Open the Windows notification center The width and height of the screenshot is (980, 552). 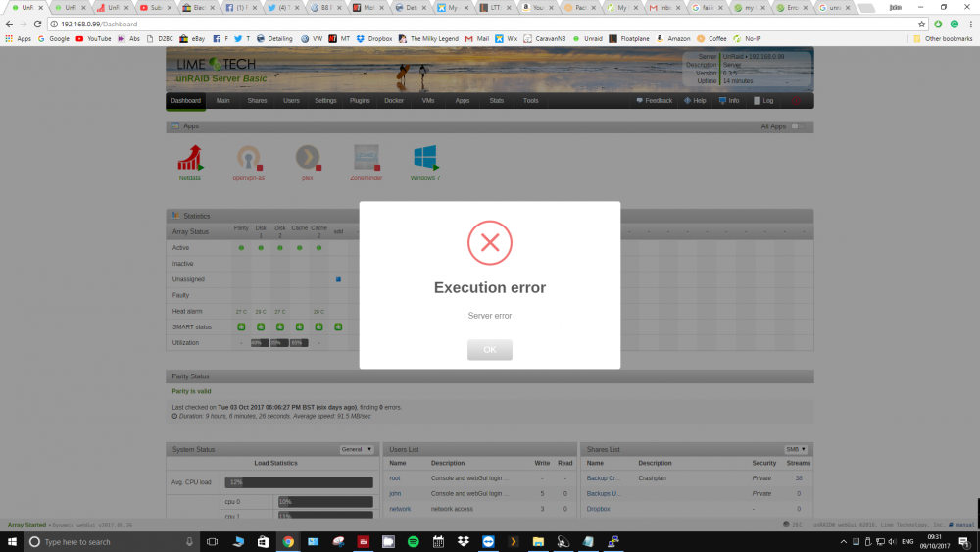click(963, 542)
